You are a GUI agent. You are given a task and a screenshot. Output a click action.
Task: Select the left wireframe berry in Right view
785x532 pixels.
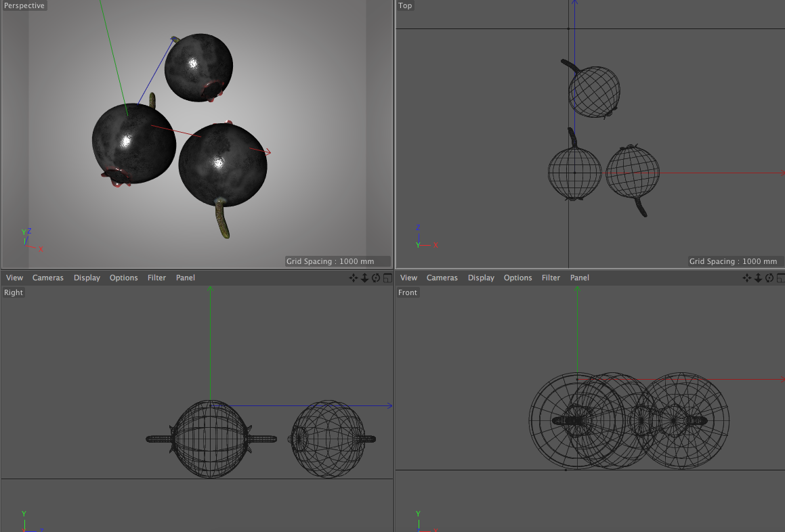pyautogui.click(x=210, y=439)
